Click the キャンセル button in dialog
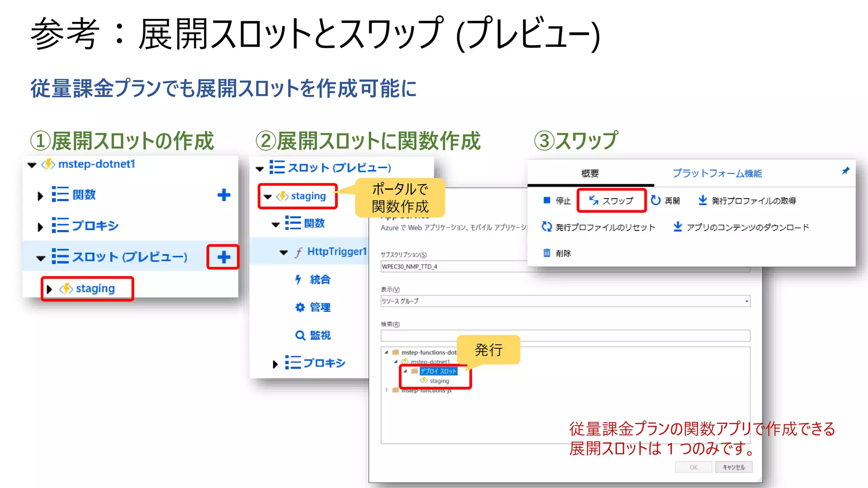 tap(734, 467)
